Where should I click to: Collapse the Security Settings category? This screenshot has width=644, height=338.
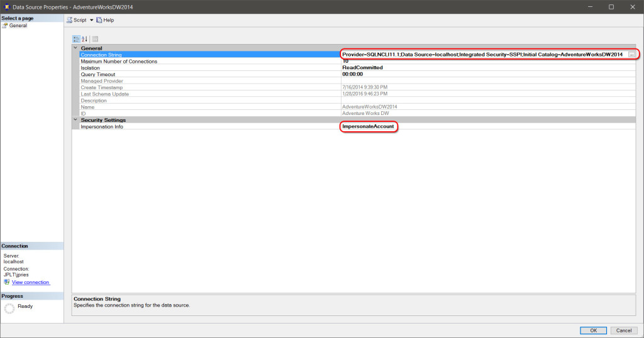(76, 120)
